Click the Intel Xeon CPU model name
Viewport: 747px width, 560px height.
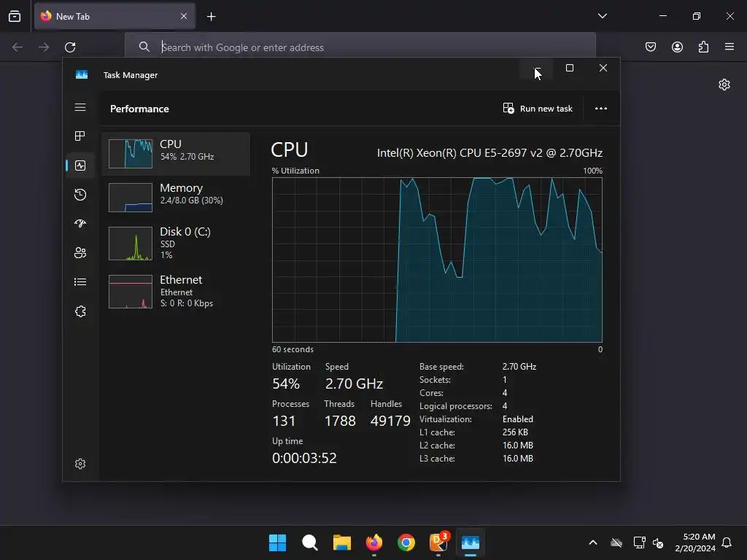489,153
